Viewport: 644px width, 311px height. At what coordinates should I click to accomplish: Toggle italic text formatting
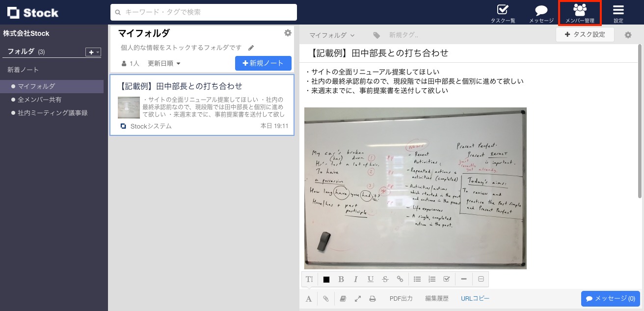(x=355, y=279)
